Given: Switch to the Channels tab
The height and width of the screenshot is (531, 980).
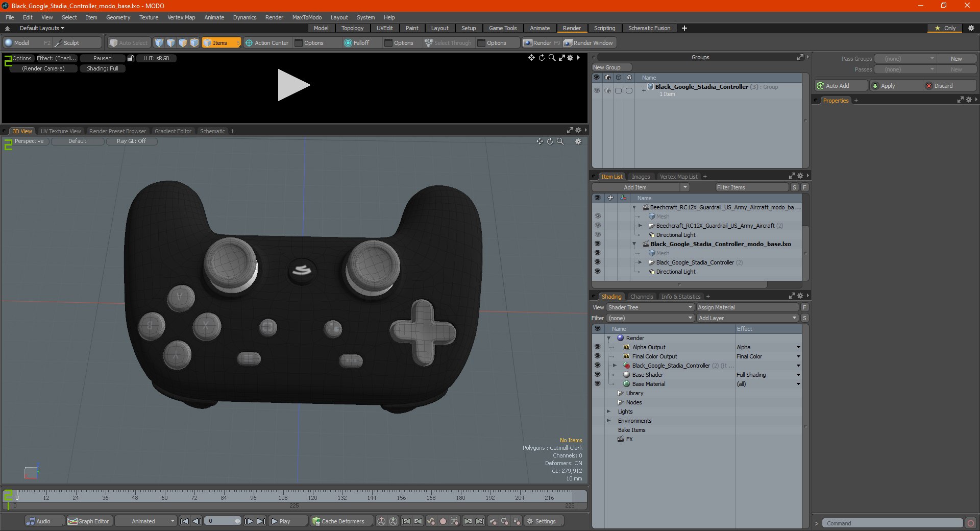Looking at the screenshot, I should point(641,297).
